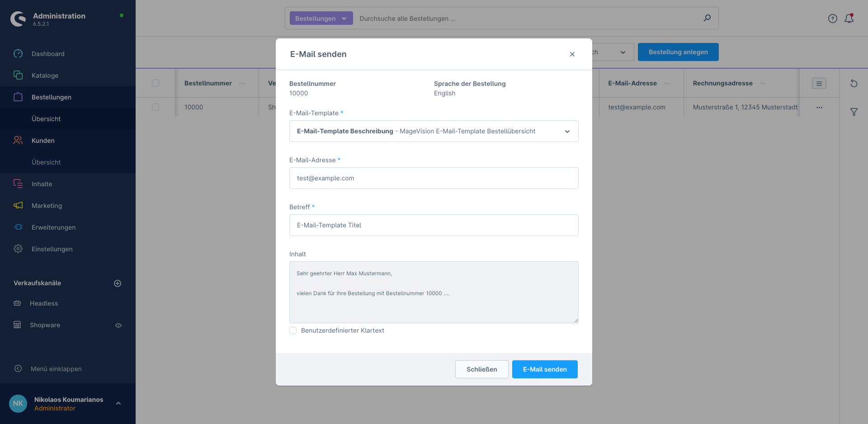Tick the select-all orders checkbox
The width and height of the screenshot is (868, 424).
pyautogui.click(x=156, y=83)
